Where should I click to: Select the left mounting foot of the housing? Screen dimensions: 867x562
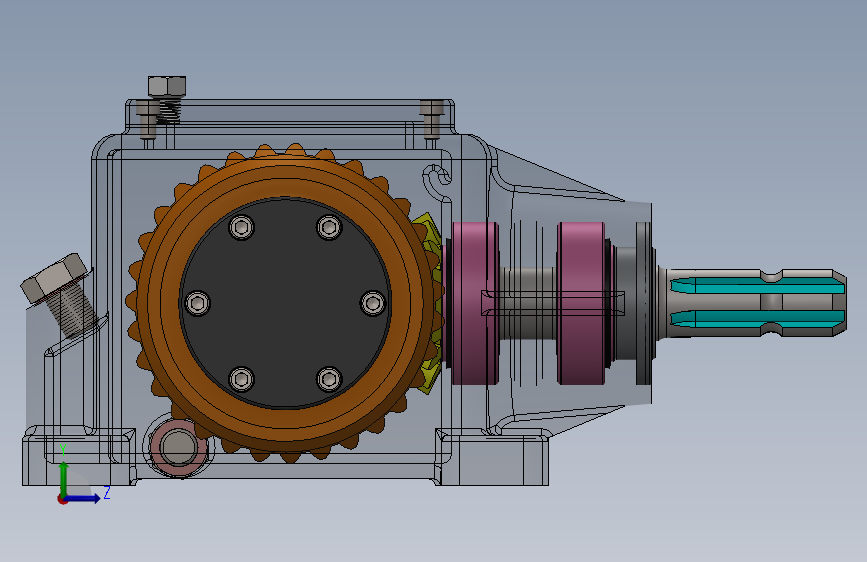(x=79, y=456)
